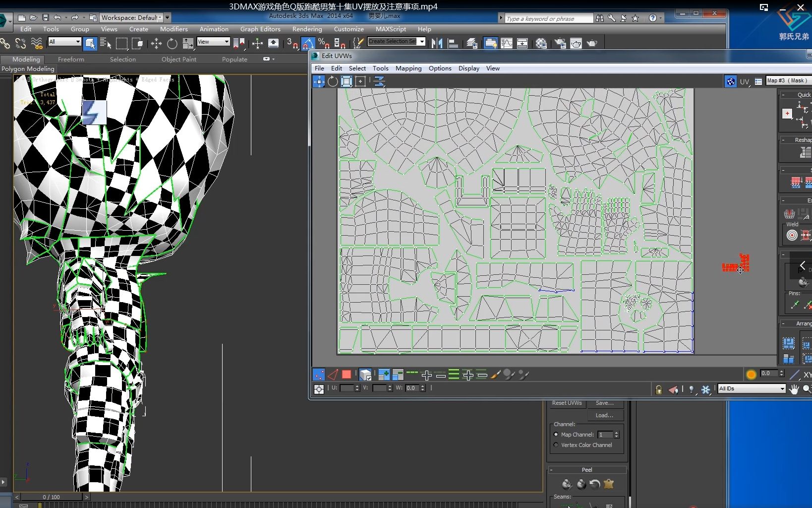Activate Select and Rotate tool in main toolbar
Screen dimensions: 812x508
[x=172, y=44]
